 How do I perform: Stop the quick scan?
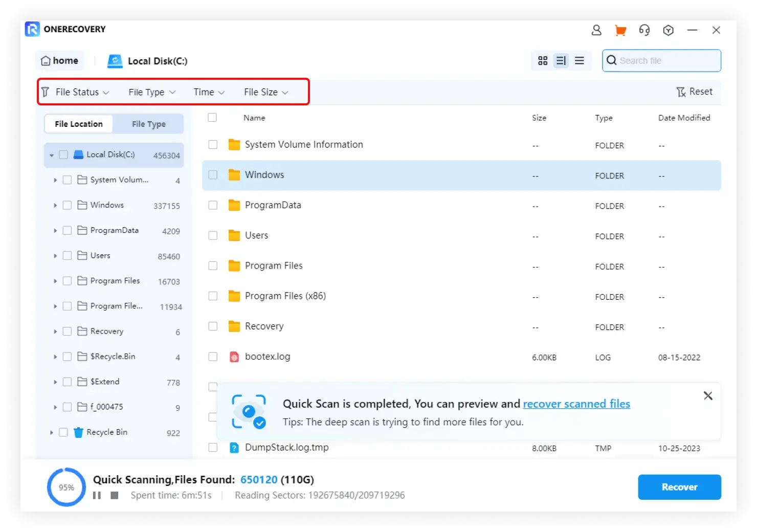pyautogui.click(x=115, y=495)
